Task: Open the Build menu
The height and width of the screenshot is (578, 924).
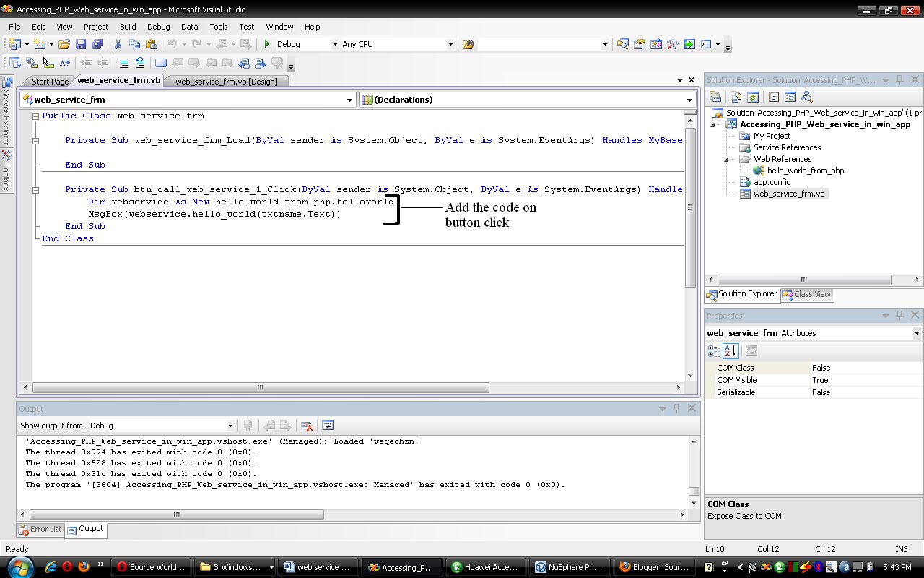Action: 128,27
